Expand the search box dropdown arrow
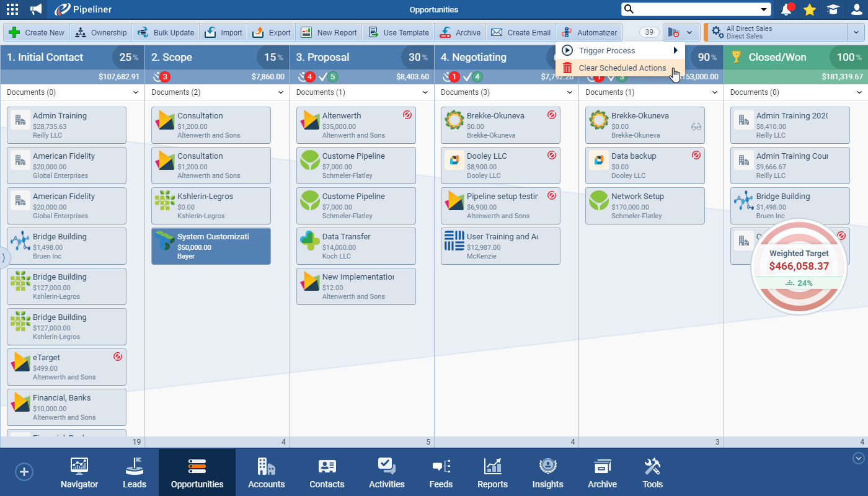Screen dimensions: 868x496 point(764,9)
